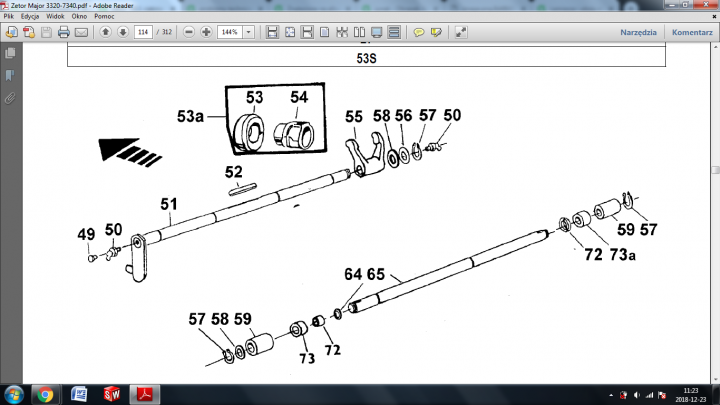
Task: Open page thumbnails panel in sidebar
Action: coord(10,54)
